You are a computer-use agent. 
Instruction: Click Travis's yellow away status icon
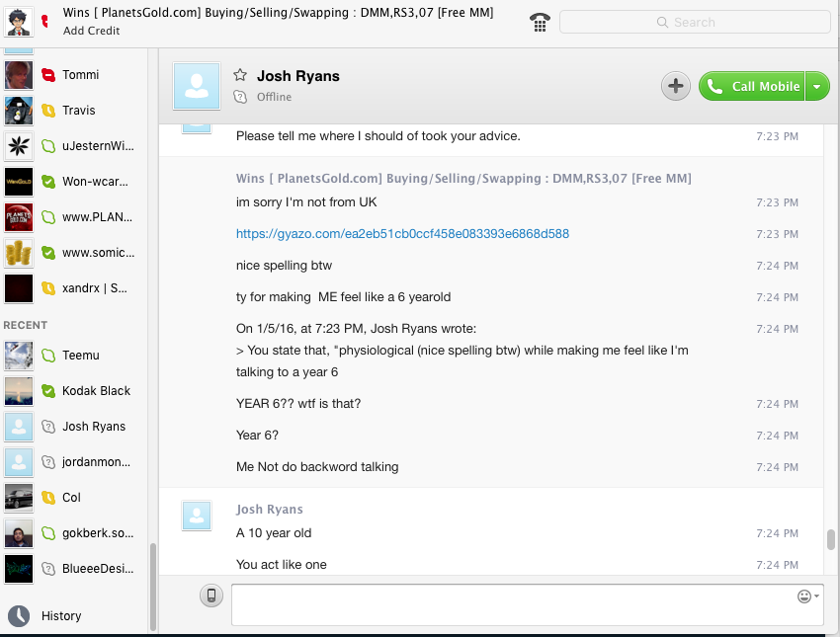48,111
